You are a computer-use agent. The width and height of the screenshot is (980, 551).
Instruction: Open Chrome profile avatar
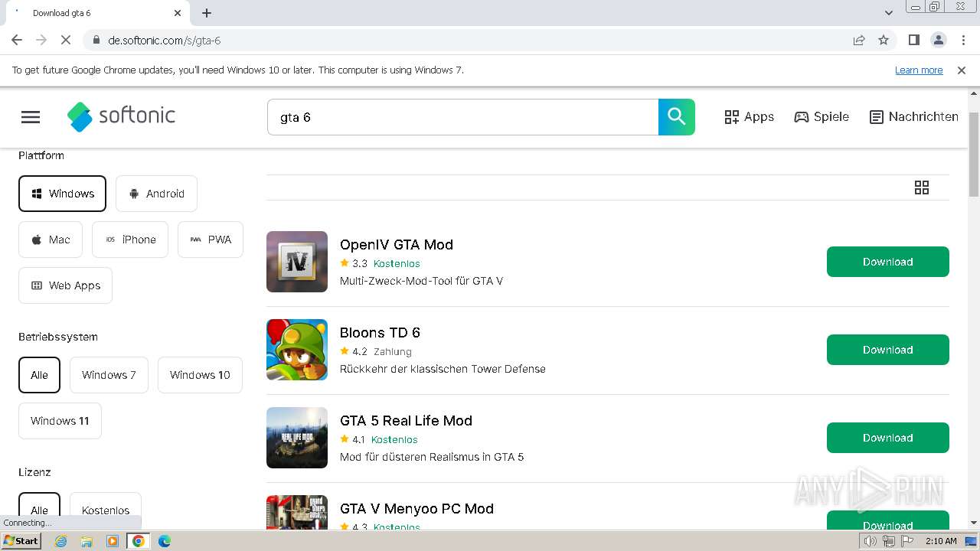coord(938,40)
